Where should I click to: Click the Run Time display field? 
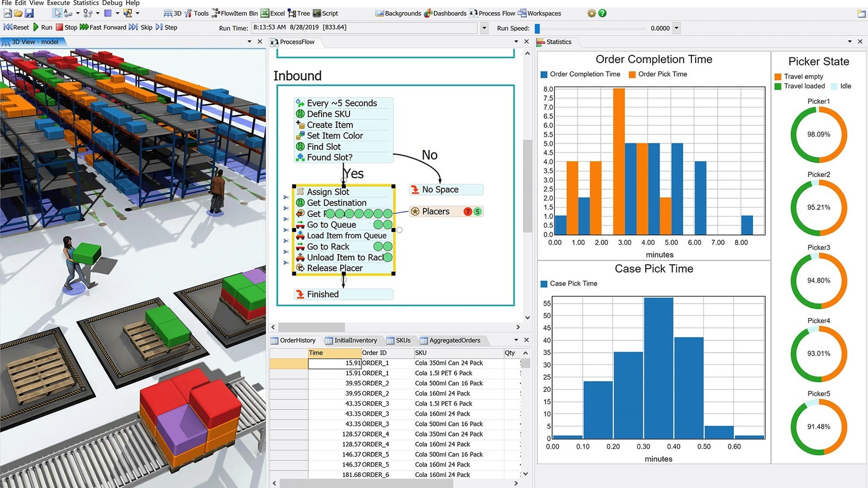(x=364, y=28)
